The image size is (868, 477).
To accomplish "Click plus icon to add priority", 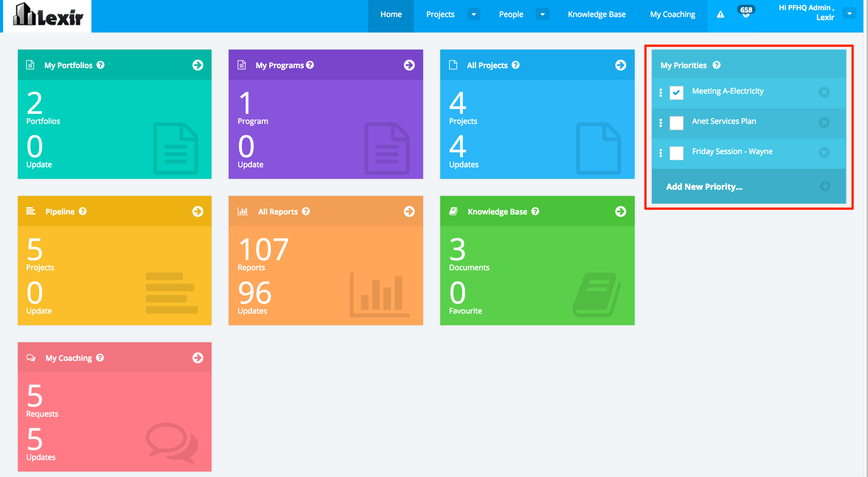I will coord(825,186).
